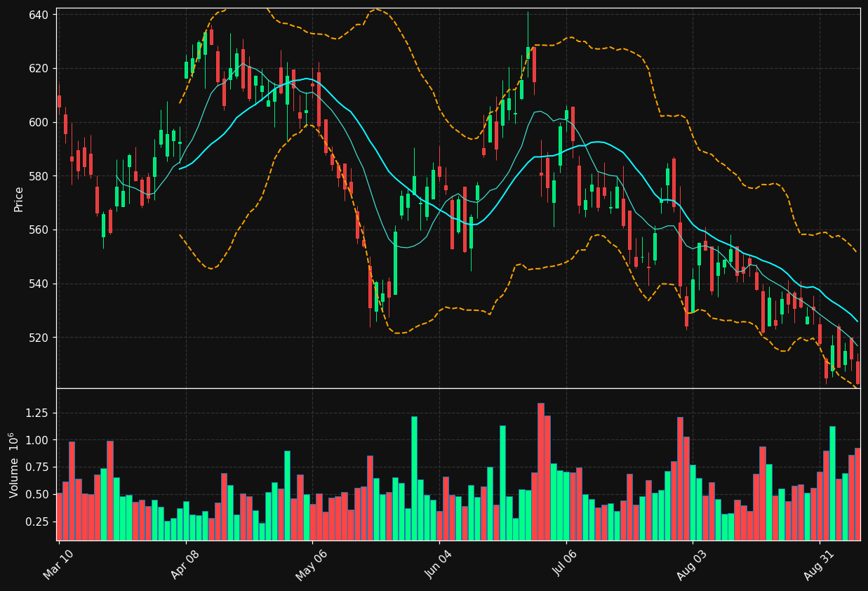The height and width of the screenshot is (591, 868).
Task: Click the 520 price tick label
Action: click(39, 338)
